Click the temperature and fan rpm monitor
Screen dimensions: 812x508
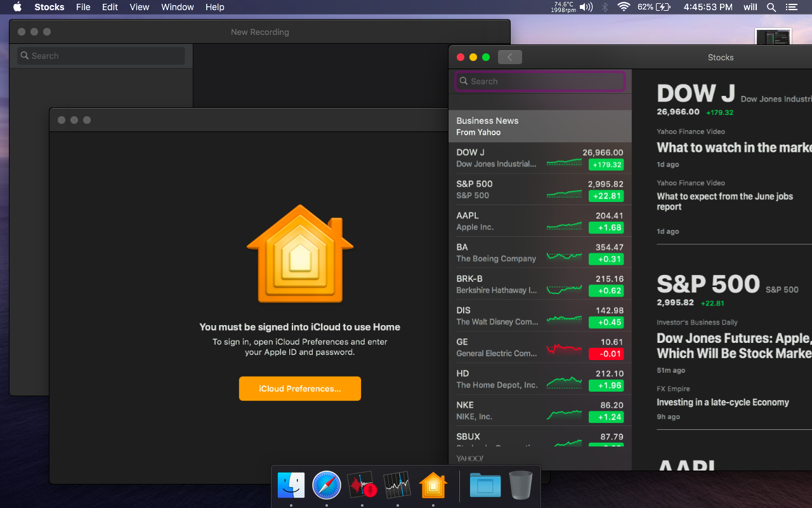coord(563,7)
